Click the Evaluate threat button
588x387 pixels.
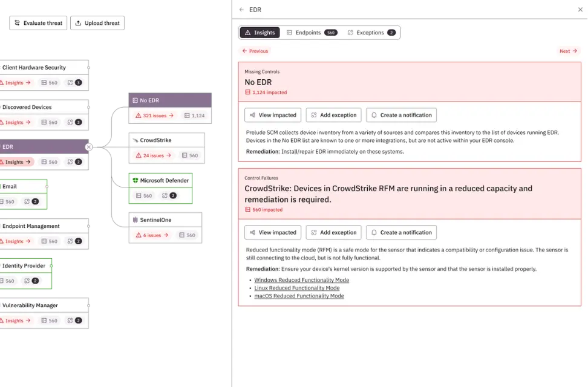point(38,23)
